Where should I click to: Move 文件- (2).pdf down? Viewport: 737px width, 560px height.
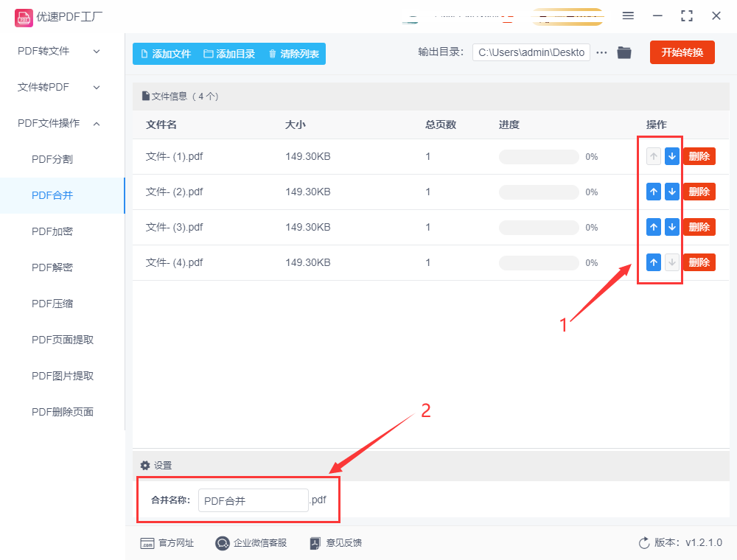672,192
